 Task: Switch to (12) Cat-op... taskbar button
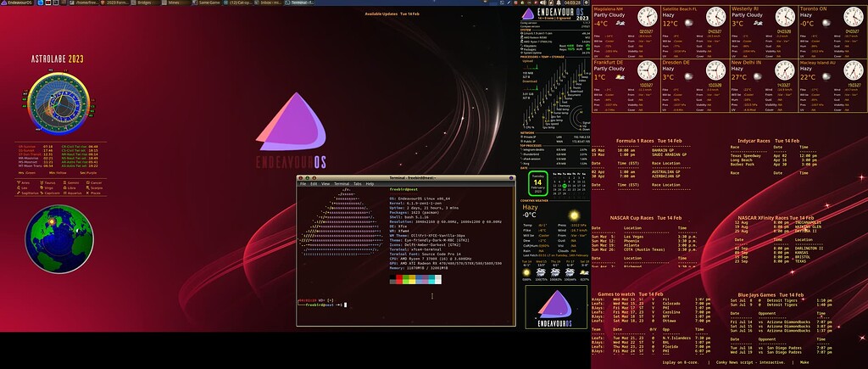point(238,3)
